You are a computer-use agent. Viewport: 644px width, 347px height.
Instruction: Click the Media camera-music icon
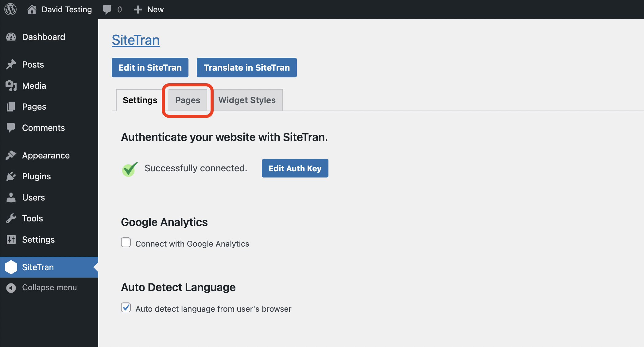pos(11,86)
